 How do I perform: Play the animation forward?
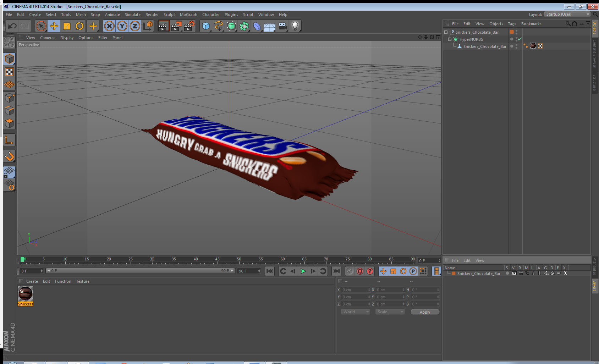(303, 271)
